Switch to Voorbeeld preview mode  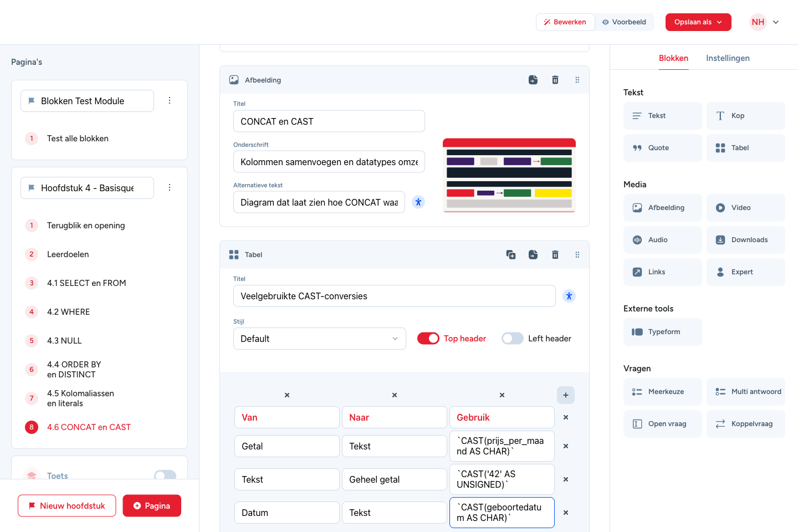625,22
